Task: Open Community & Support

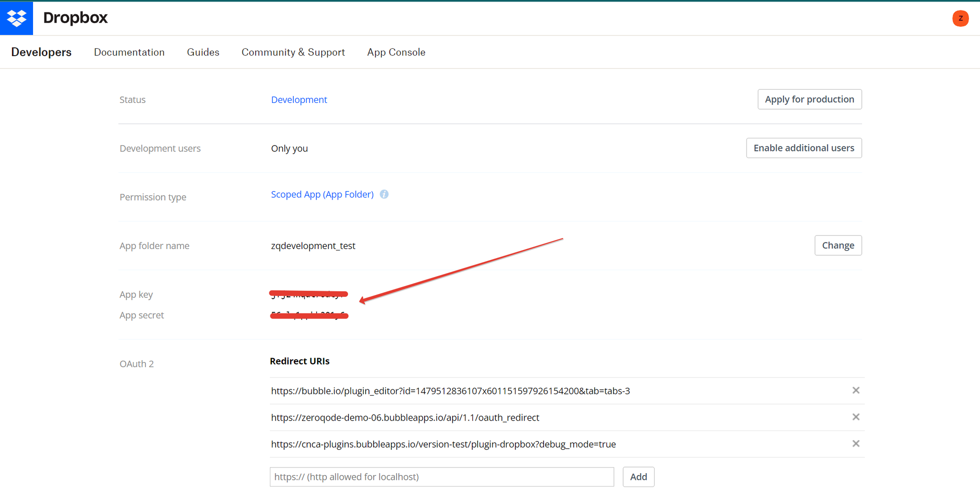Action: coord(293,52)
